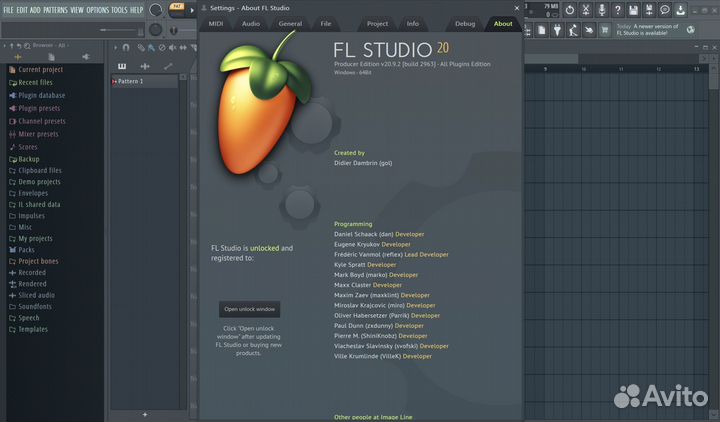Image resolution: width=720 pixels, height=422 pixels.
Task: Click the question mark help icon
Action: [x=618, y=10]
